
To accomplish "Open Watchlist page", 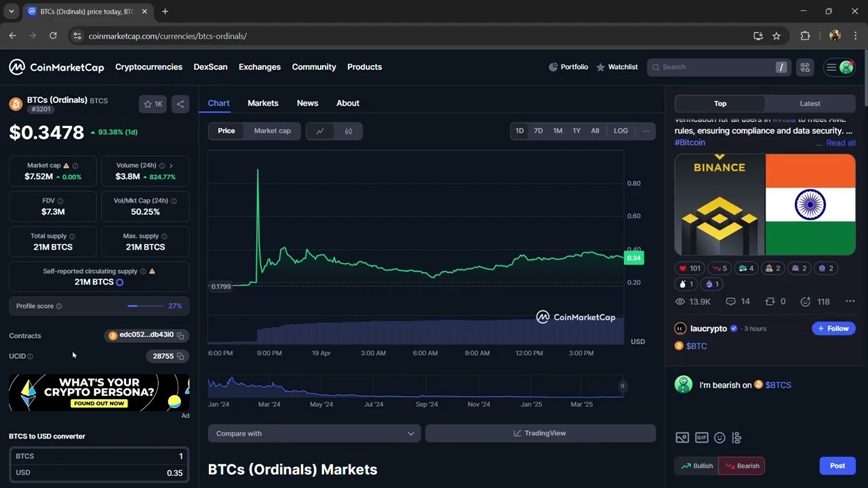I will click(617, 67).
